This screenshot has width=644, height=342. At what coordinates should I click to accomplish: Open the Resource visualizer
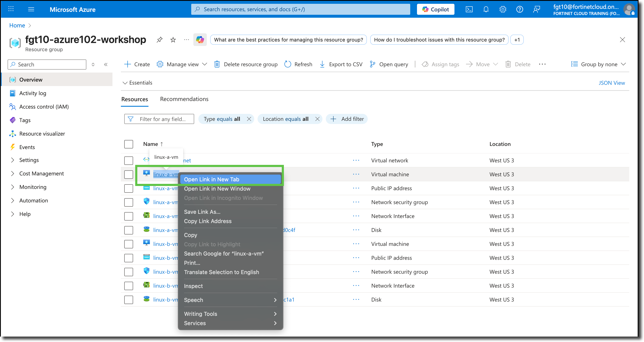point(42,133)
